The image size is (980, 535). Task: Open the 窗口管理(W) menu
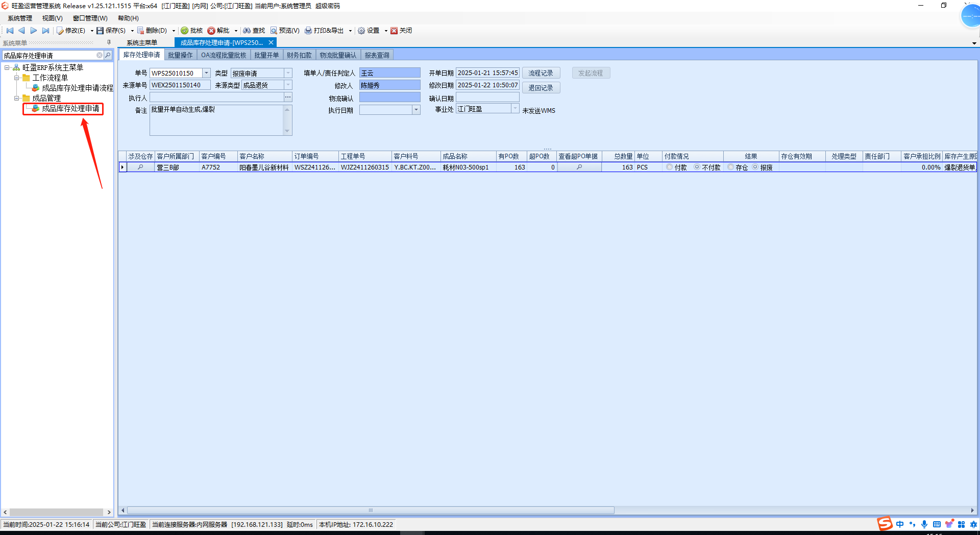[90, 18]
